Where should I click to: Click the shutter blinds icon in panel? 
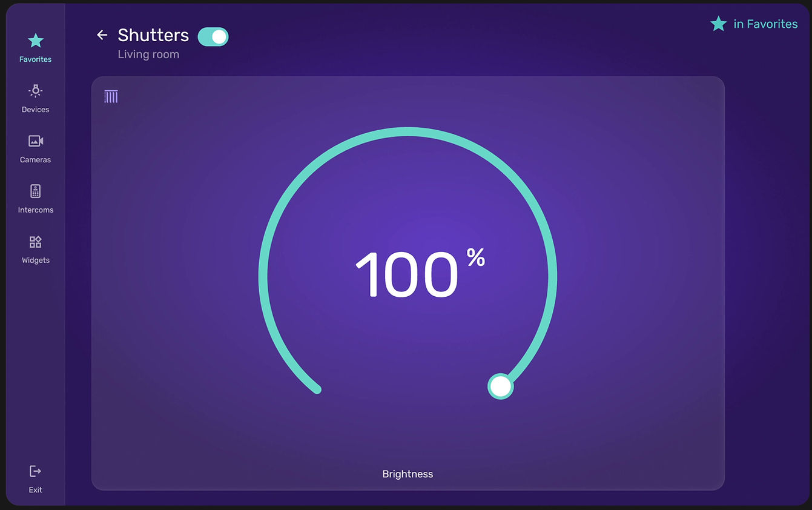click(x=111, y=96)
